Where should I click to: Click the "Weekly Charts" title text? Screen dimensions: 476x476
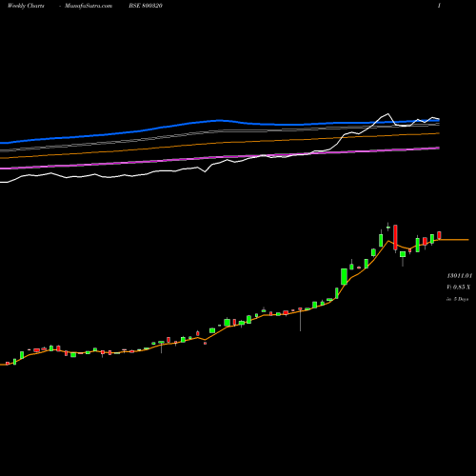tap(26, 6)
